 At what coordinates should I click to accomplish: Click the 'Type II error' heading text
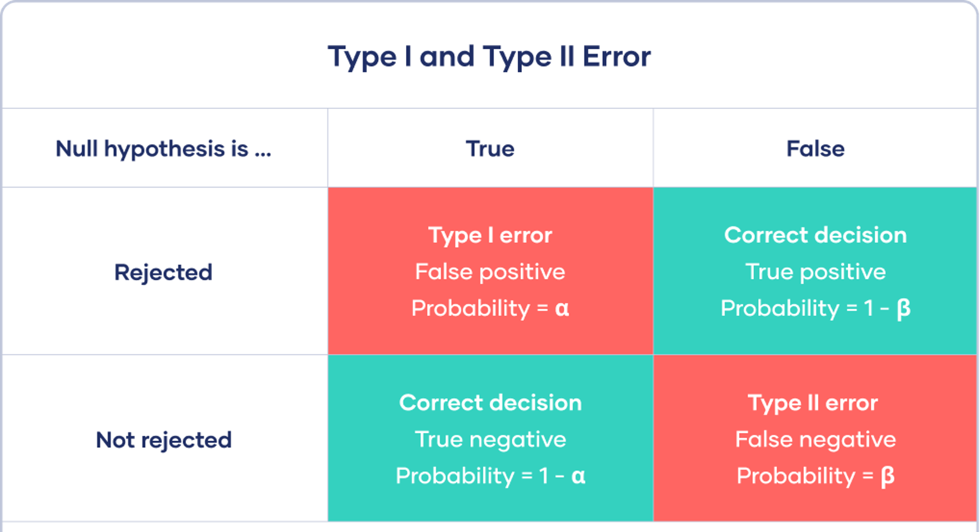click(x=813, y=403)
